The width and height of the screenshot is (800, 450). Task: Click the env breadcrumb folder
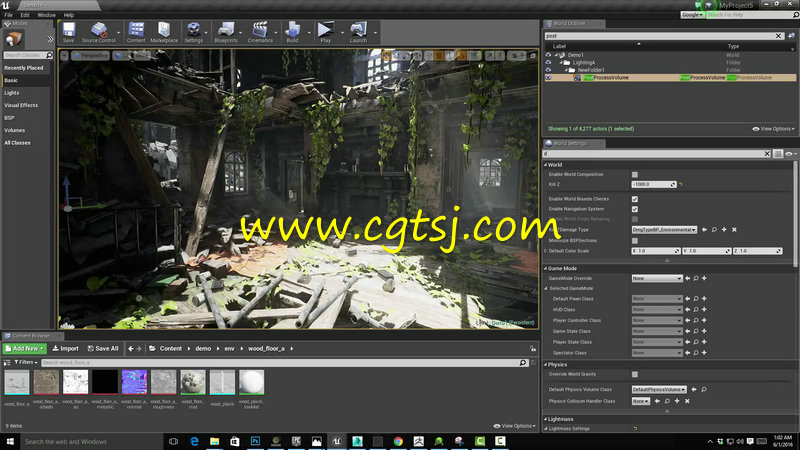click(230, 348)
